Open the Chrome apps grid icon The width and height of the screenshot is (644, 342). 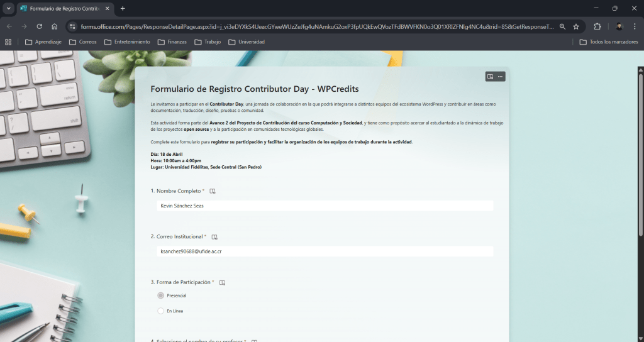click(8, 42)
